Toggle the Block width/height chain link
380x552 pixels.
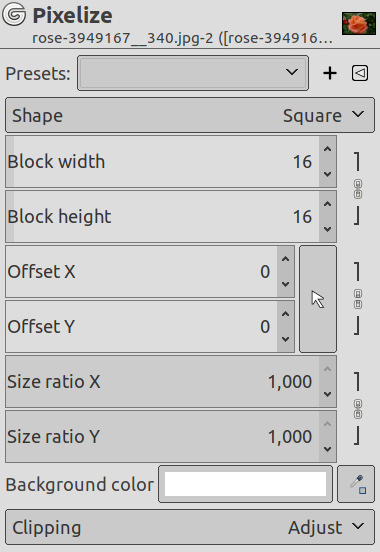coord(358,189)
